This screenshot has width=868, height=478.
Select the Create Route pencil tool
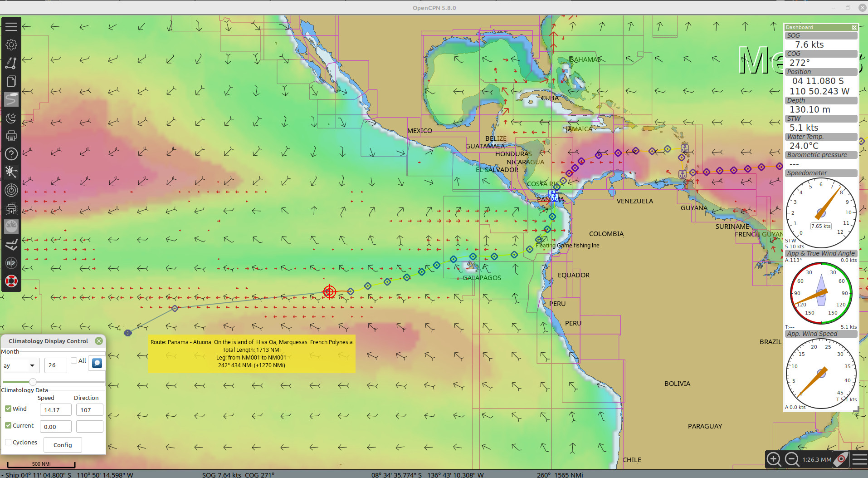click(11, 63)
